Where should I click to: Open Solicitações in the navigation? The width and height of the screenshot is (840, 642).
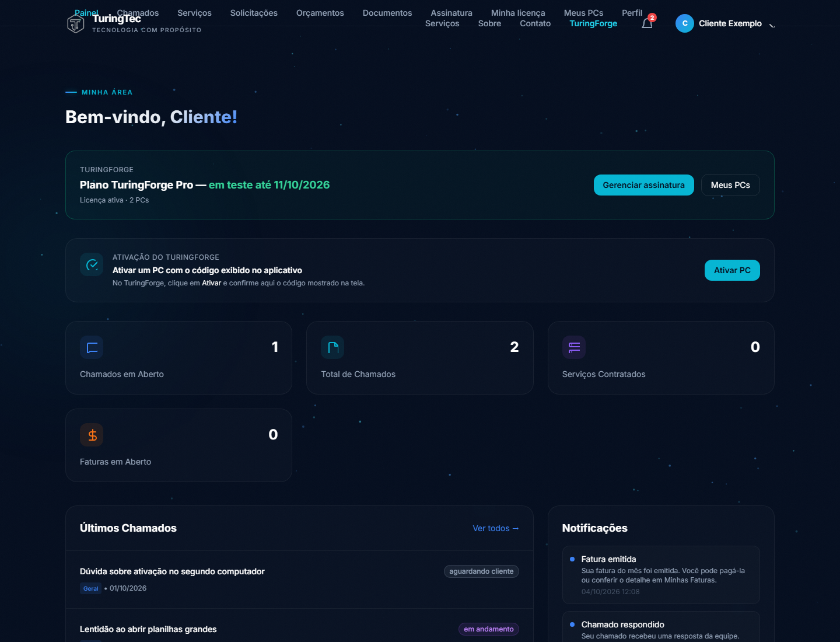(254, 13)
